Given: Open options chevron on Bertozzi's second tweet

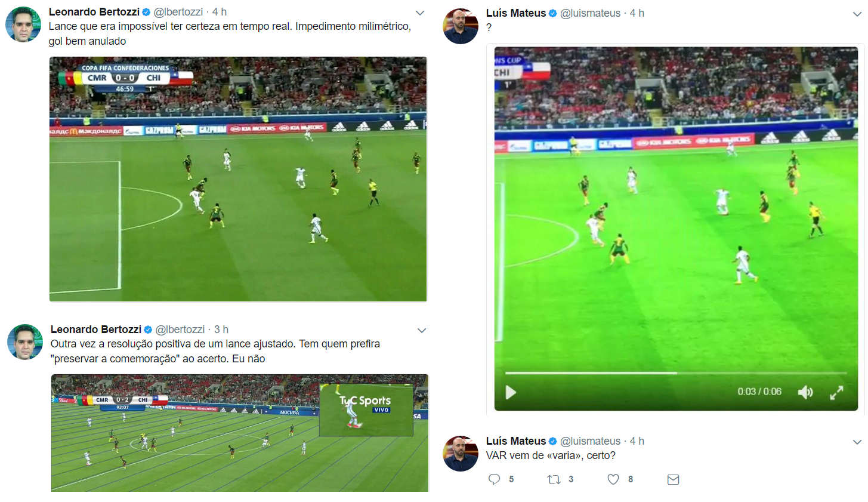Looking at the screenshot, I should (x=422, y=330).
